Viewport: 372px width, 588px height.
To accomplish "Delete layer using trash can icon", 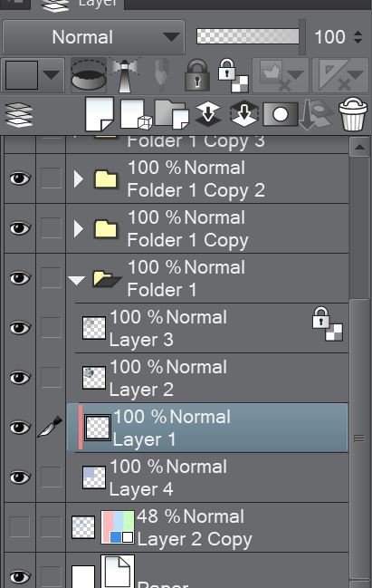I will point(352,114).
